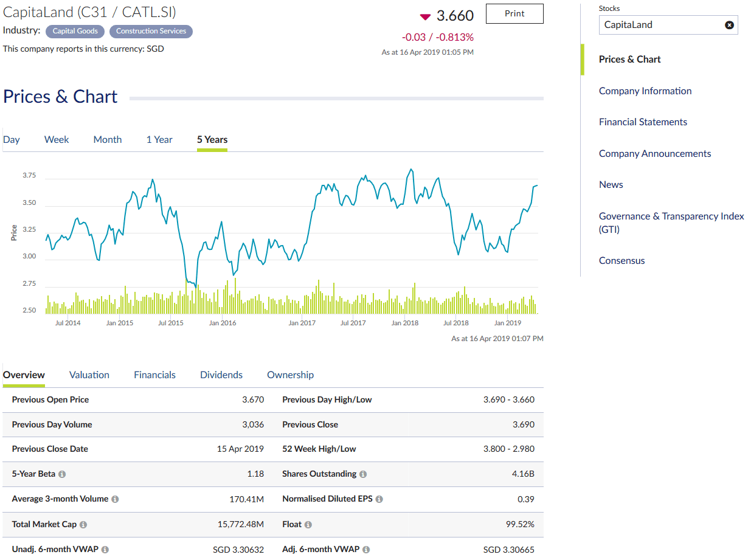
Task: Go to Company Information in the sidebar
Action: click(645, 91)
